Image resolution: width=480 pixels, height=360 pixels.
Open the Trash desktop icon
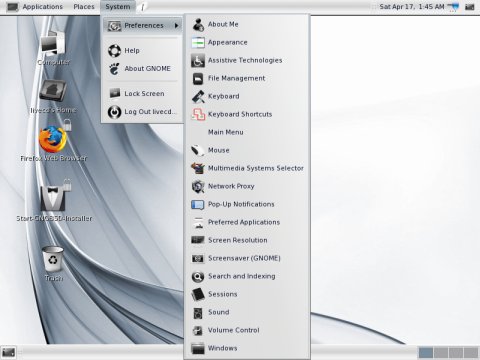point(53,260)
